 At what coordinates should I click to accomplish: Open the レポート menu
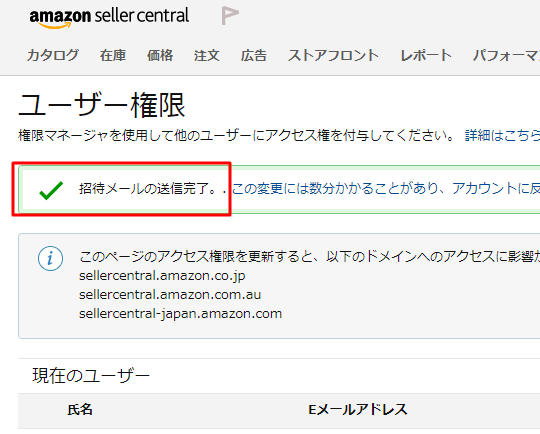(x=426, y=55)
